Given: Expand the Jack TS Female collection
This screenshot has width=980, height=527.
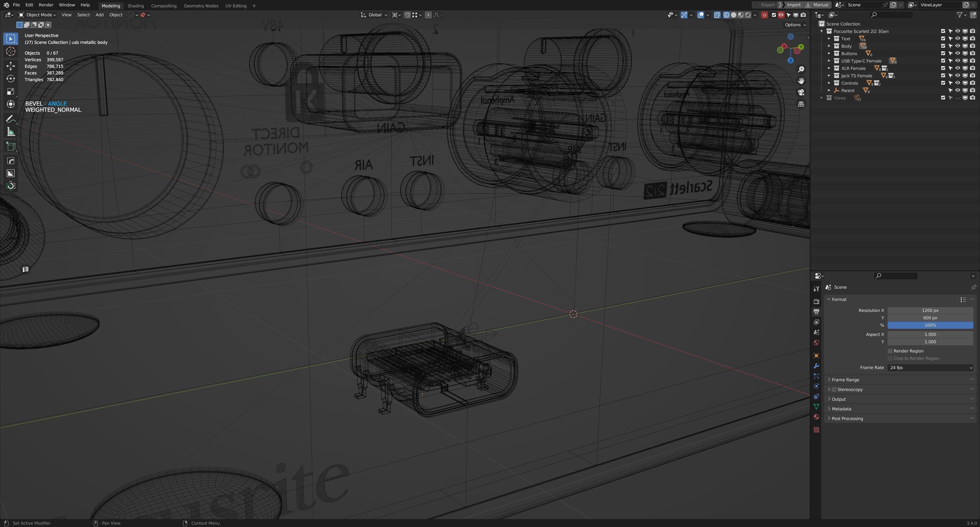Looking at the screenshot, I should coord(829,76).
